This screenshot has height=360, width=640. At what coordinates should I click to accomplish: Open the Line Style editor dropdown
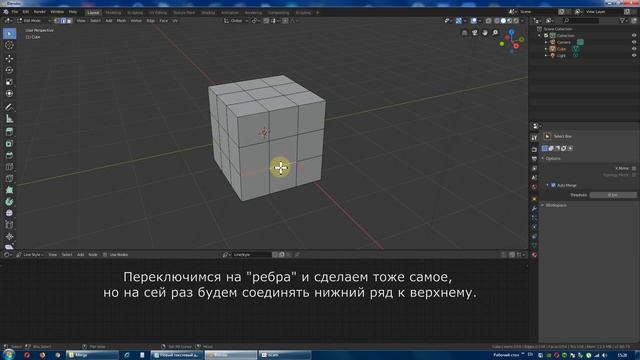click(30, 255)
